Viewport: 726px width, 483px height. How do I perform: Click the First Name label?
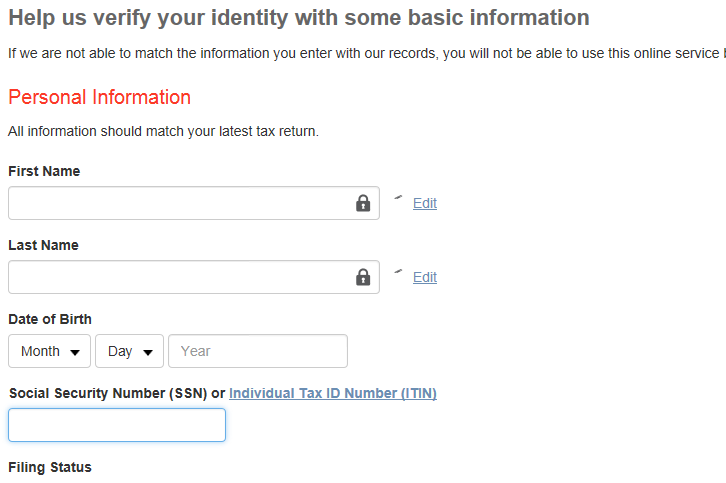[44, 171]
